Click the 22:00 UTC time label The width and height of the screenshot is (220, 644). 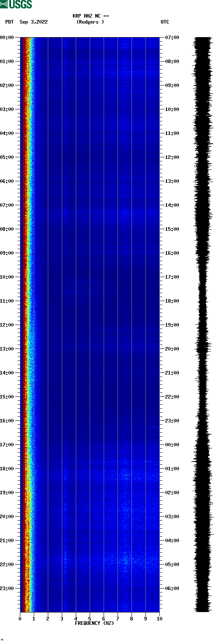172,397
